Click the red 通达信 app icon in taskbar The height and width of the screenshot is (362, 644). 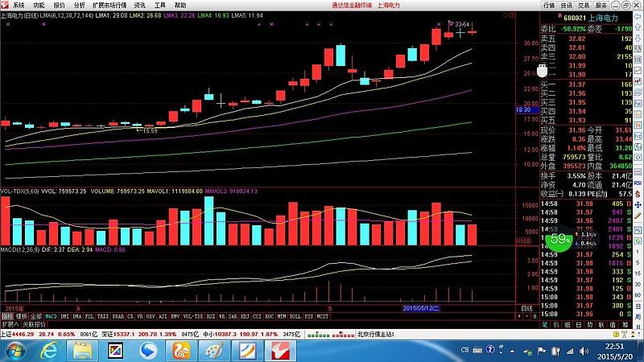[280, 352]
